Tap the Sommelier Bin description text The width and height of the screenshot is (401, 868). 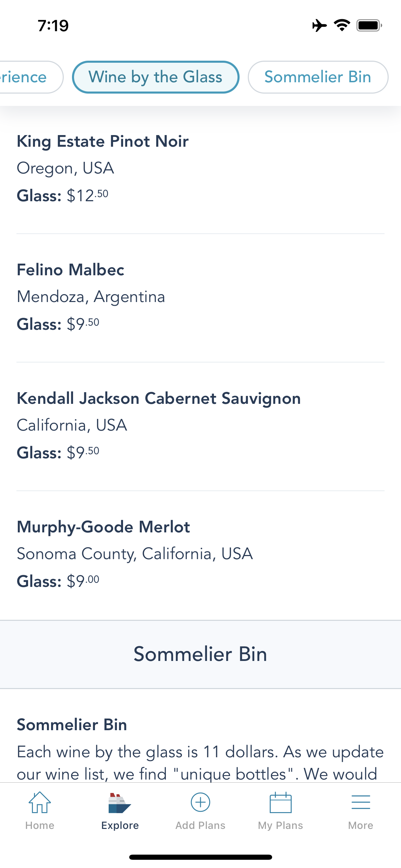click(200, 763)
